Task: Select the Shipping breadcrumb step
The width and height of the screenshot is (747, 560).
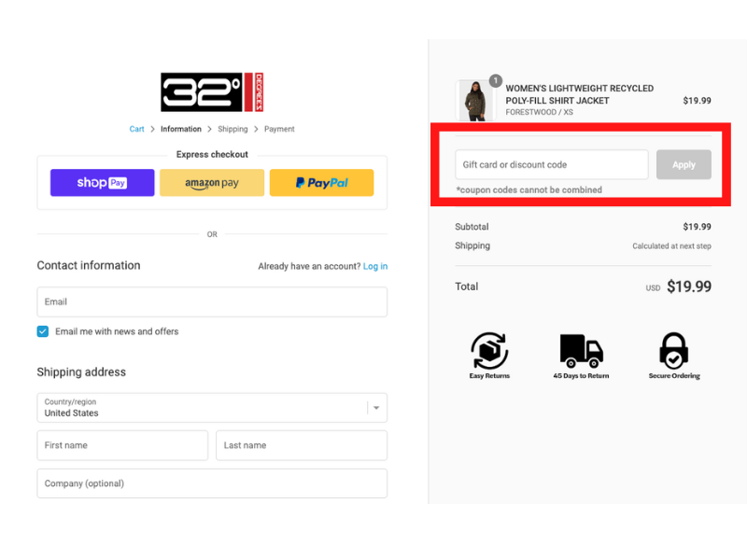Action: (x=233, y=129)
